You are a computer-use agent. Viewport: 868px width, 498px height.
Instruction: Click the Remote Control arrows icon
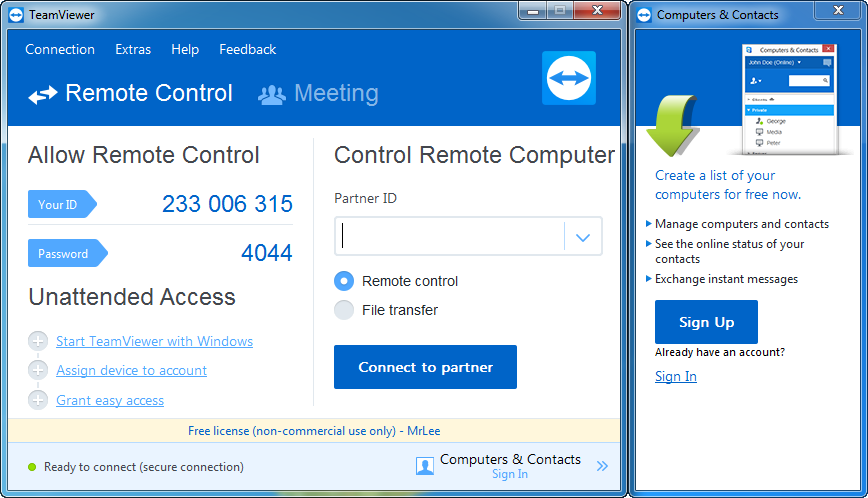pyautogui.click(x=43, y=95)
